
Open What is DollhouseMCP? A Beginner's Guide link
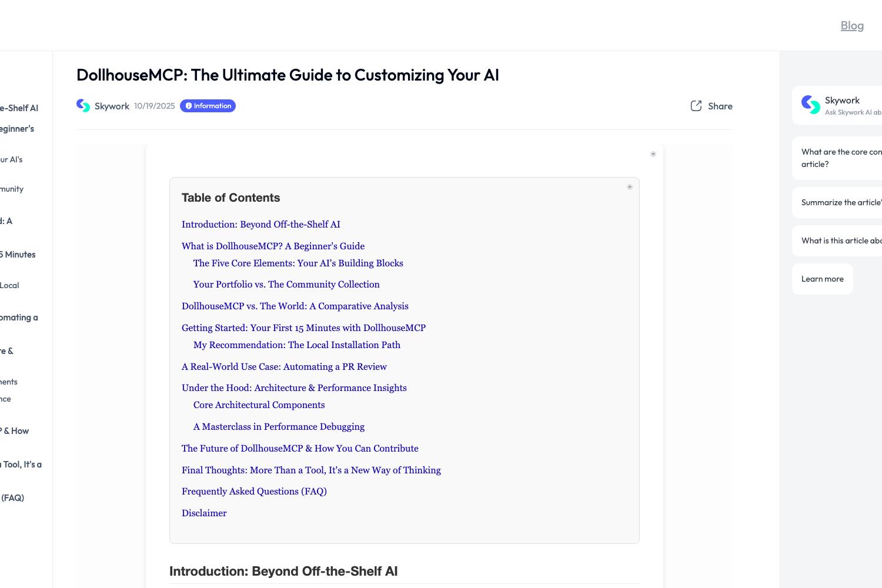pyautogui.click(x=273, y=246)
